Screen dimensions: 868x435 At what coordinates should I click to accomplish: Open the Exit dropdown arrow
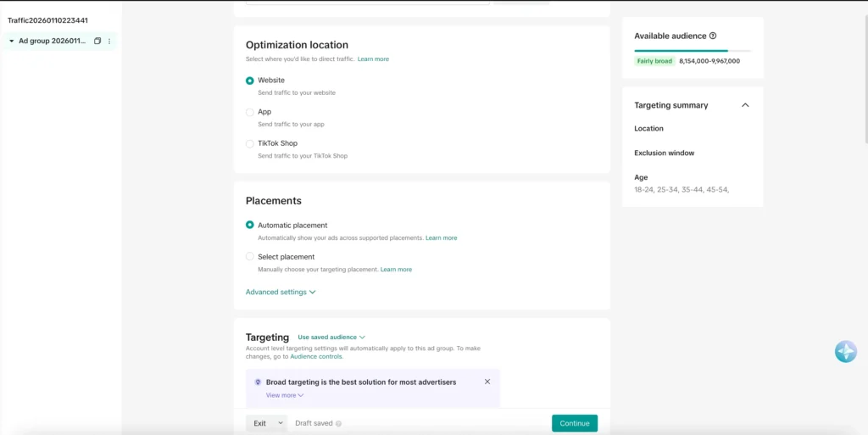[280, 423]
